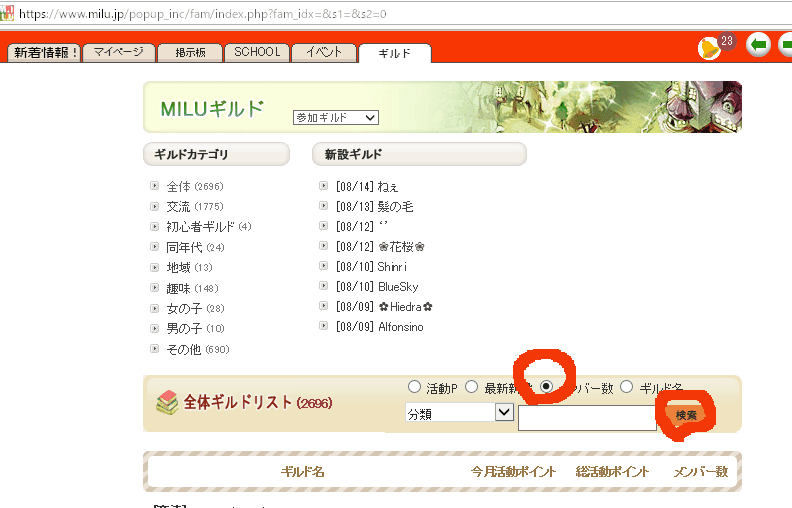The width and height of the screenshot is (792, 508).
Task: Click the books icon beside 全体ギルドリスト
Action: point(167,402)
